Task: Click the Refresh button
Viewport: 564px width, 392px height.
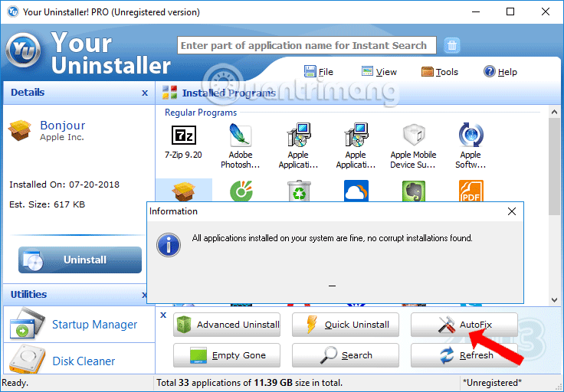Action: (464, 355)
